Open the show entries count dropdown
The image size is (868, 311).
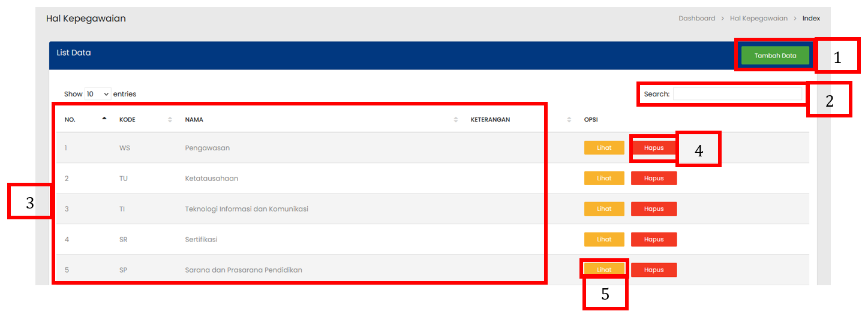pyautogui.click(x=98, y=94)
